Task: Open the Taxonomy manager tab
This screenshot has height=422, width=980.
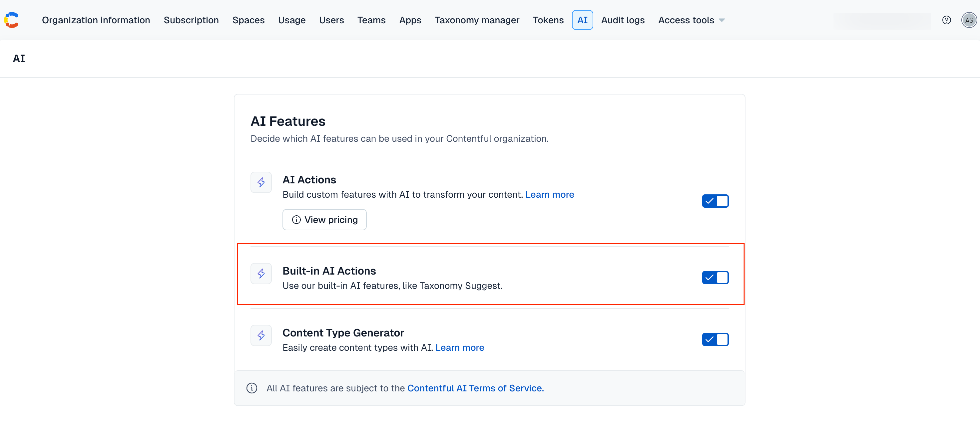Action: click(477, 20)
